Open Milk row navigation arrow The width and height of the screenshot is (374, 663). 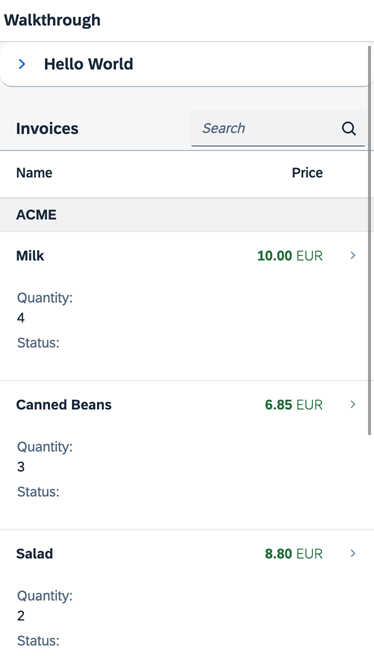[353, 255]
